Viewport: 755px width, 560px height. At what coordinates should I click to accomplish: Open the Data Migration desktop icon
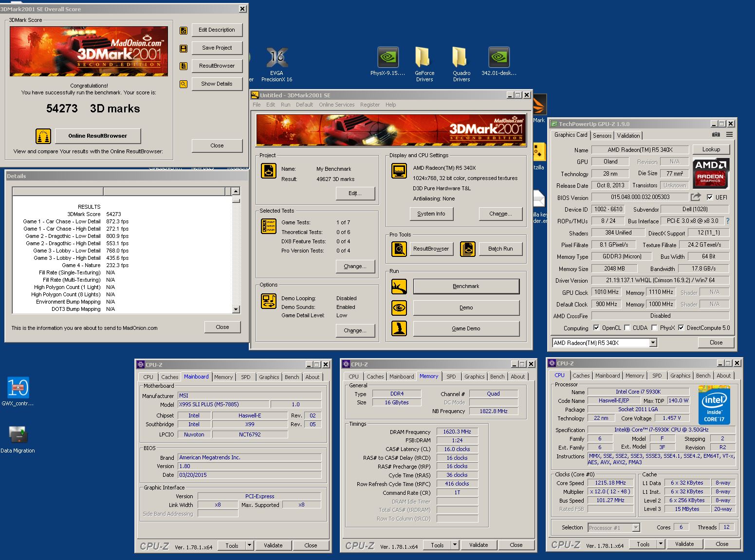(x=18, y=439)
